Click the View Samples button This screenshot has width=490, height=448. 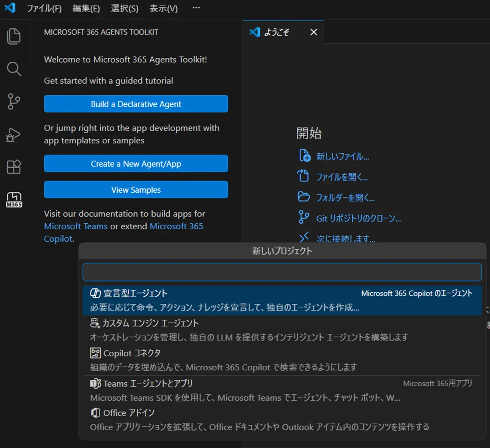pyautogui.click(x=136, y=190)
